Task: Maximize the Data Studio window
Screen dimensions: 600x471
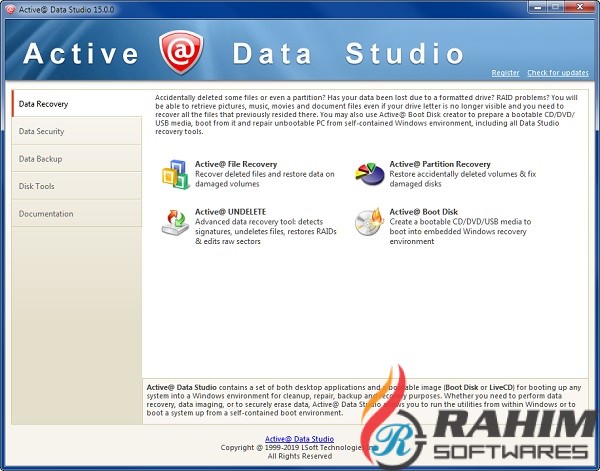Action: 555,7
